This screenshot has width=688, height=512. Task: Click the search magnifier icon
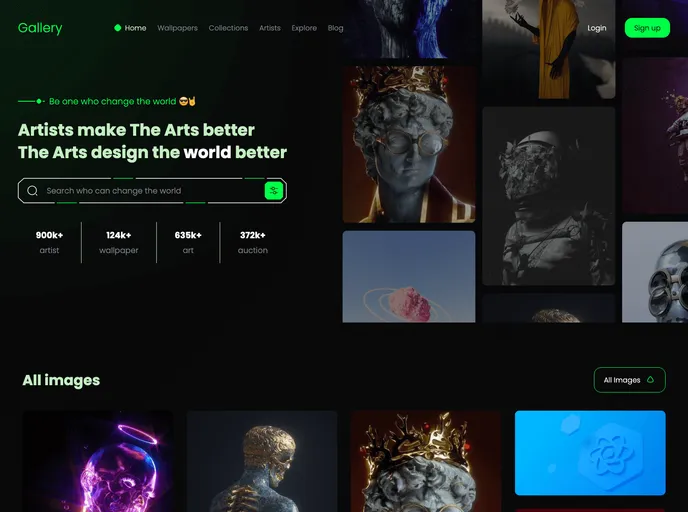pos(32,190)
